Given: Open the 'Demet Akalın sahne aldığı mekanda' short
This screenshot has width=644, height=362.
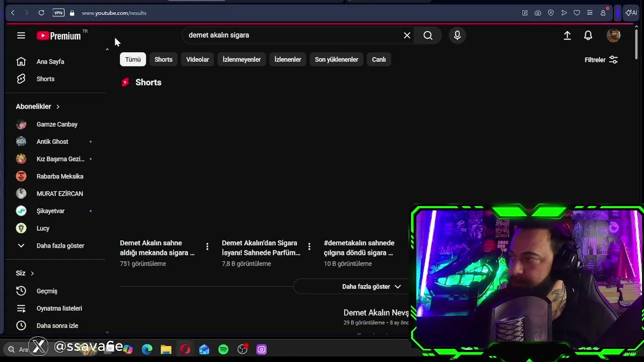Looking at the screenshot, I should pyautogui.click(x=157, y=248).
